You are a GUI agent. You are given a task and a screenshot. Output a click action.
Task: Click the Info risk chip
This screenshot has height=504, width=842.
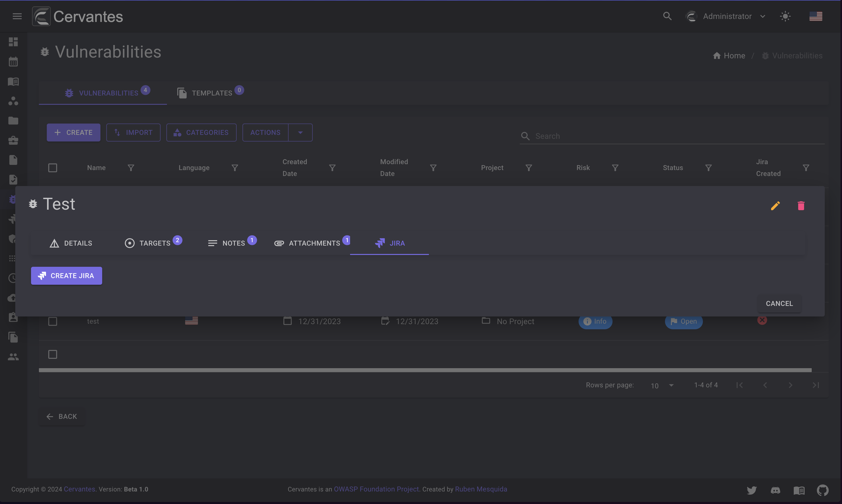pyautogui.click(x=595, y=321)
